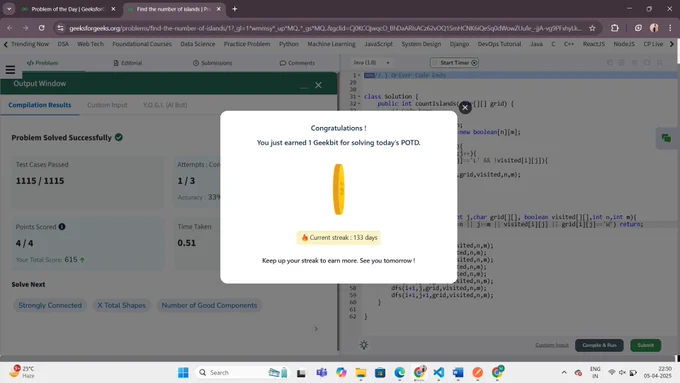The image size is (680, 383).
Task: Open the Comments tab
Action: (x=297, y=63)
